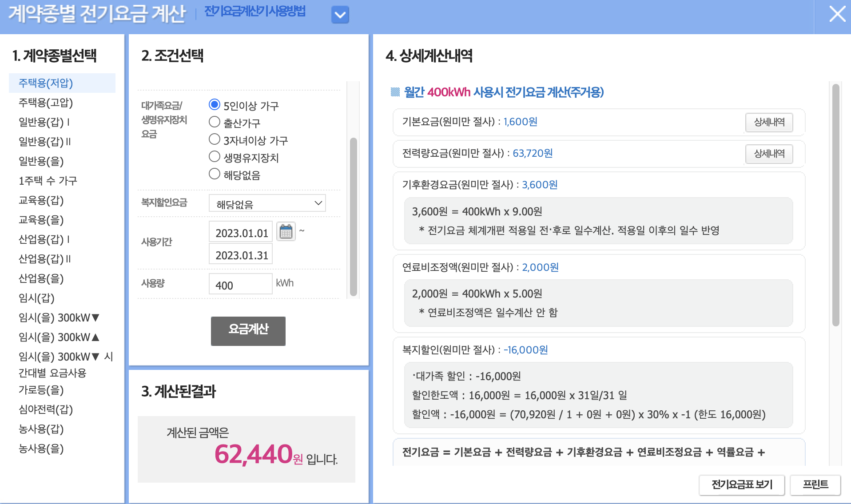
Task: Select 주택용(고압) contract type
Action: (x=46, y=103)
